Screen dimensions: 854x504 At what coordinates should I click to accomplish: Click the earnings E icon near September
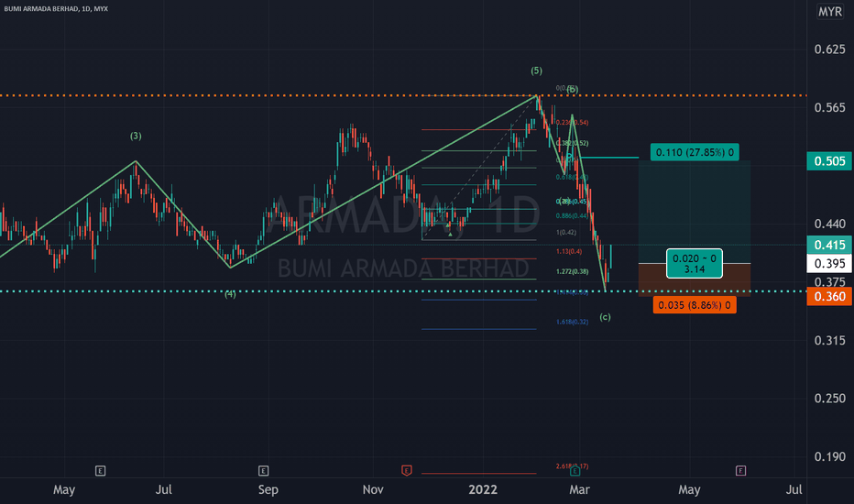263,470
